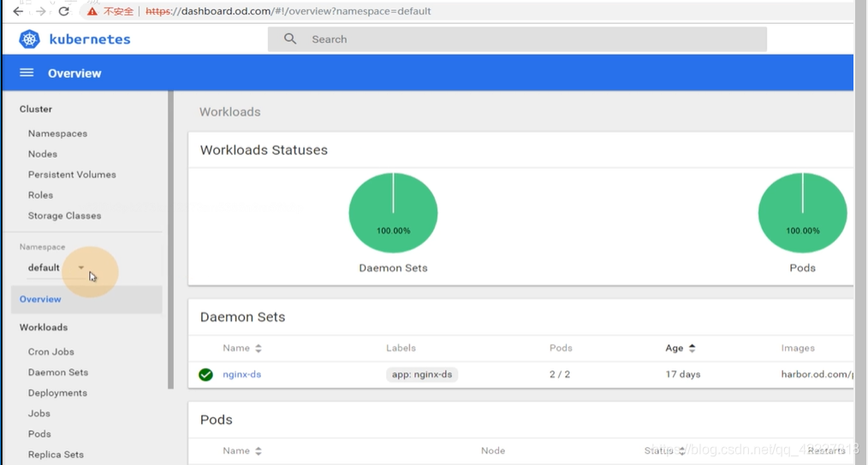Open Deployments in sidebar

(x=57, y=392)
